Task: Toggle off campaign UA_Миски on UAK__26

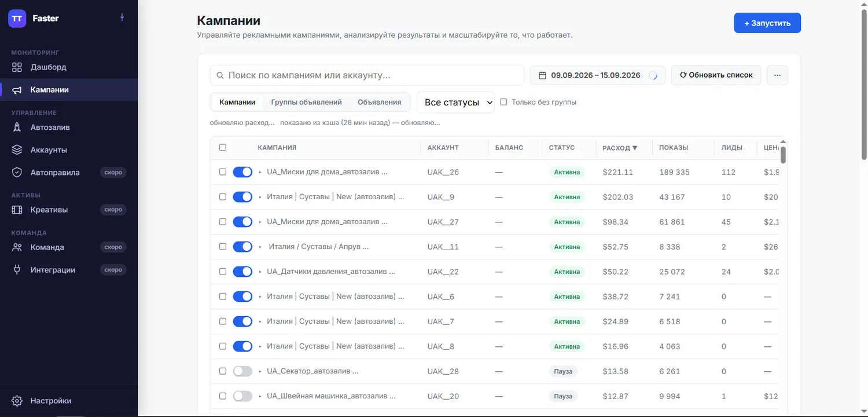Action: pyautogui.click(x=242, y=172)
